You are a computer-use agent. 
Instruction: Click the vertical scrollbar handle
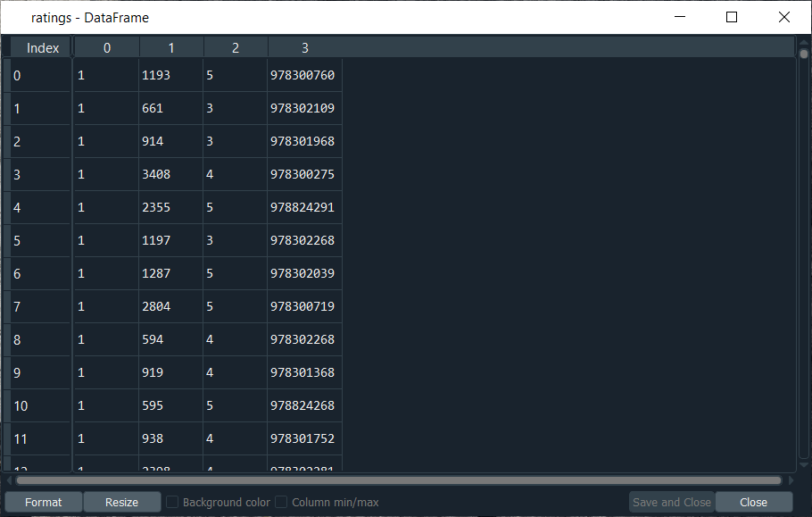803,54
